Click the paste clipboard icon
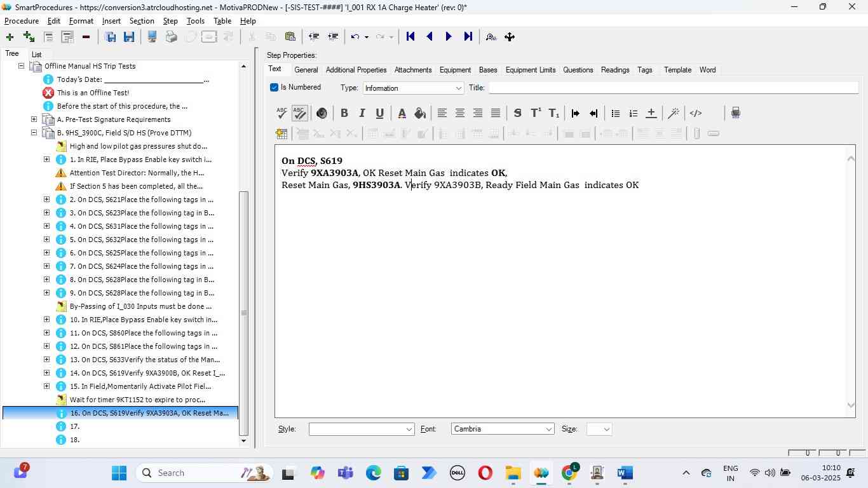Screen dimensions: 868x488 [x=290, y=37]
